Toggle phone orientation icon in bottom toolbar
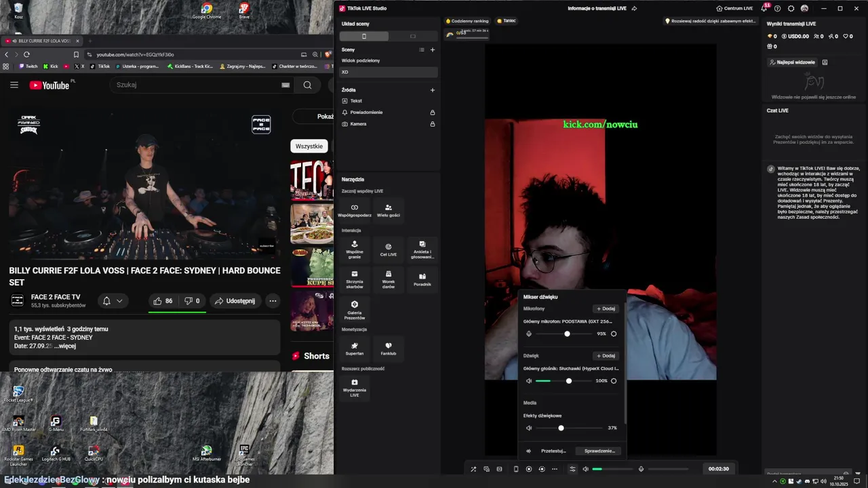This screenshot has width=868, height=488. [x=516, y=469]
